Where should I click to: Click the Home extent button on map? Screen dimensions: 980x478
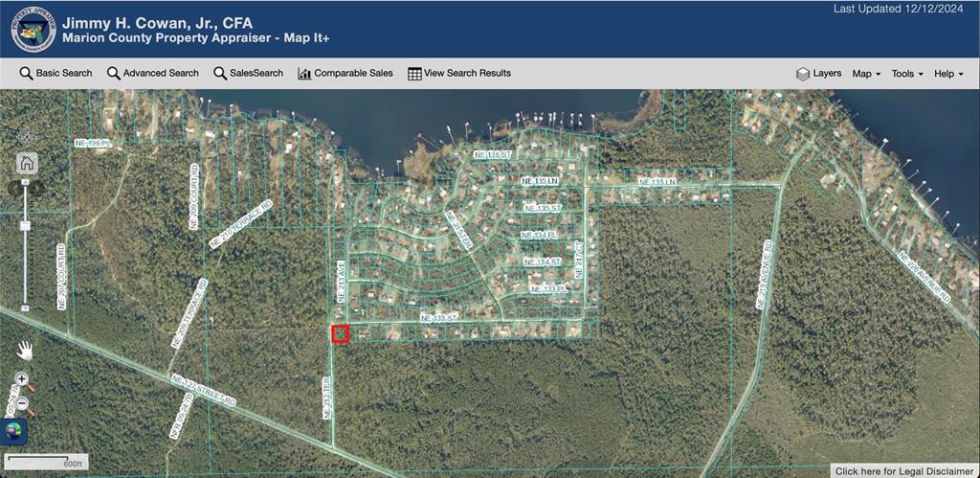[x=27, y=163]
